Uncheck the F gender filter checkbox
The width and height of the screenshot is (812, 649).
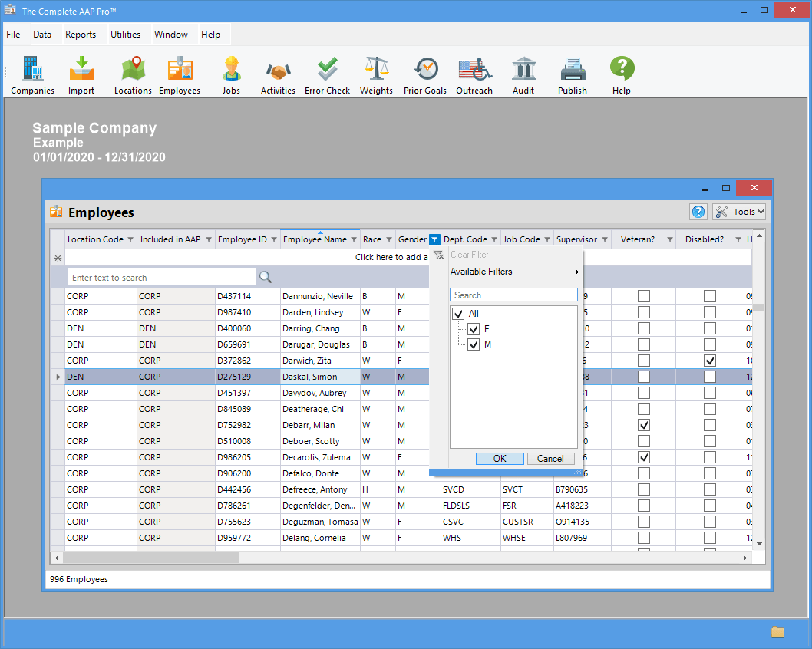tap(474, 329)
